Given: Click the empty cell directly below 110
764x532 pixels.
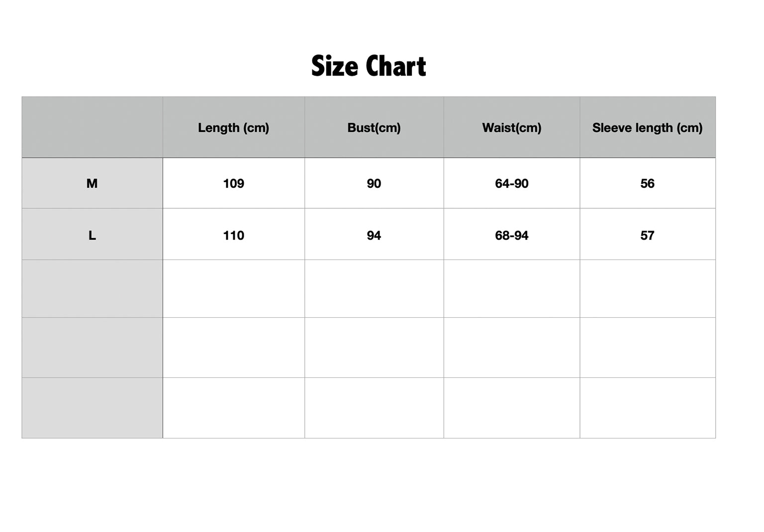Looking at the screenshot, I should coord(233,288).
